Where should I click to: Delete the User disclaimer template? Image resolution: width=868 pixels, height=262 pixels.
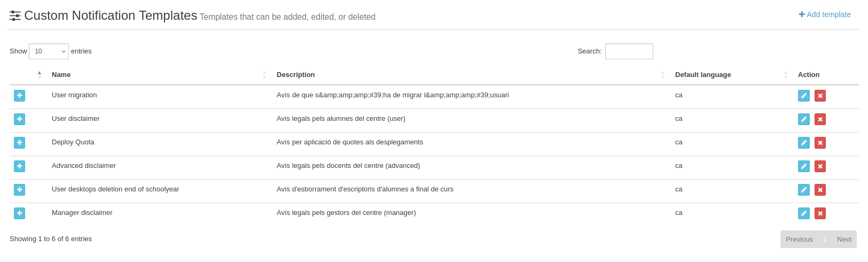tap(820, 119)
